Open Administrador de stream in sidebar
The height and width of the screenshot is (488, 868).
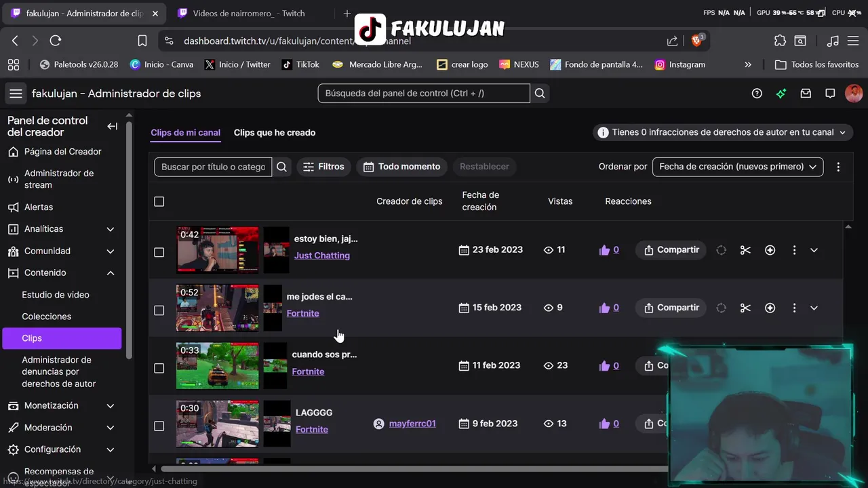coord(59,179)
